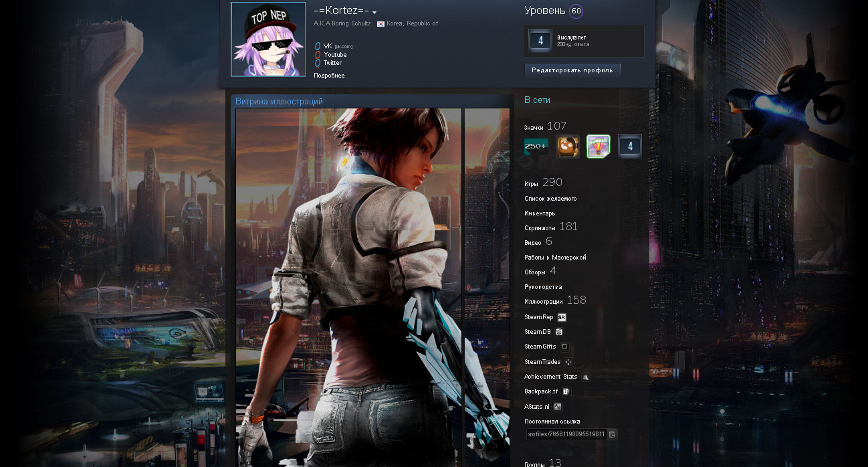Screen dimensions: 868x467
Task: Copy the permanent link with clipboard icon
Action: (612, 434)
